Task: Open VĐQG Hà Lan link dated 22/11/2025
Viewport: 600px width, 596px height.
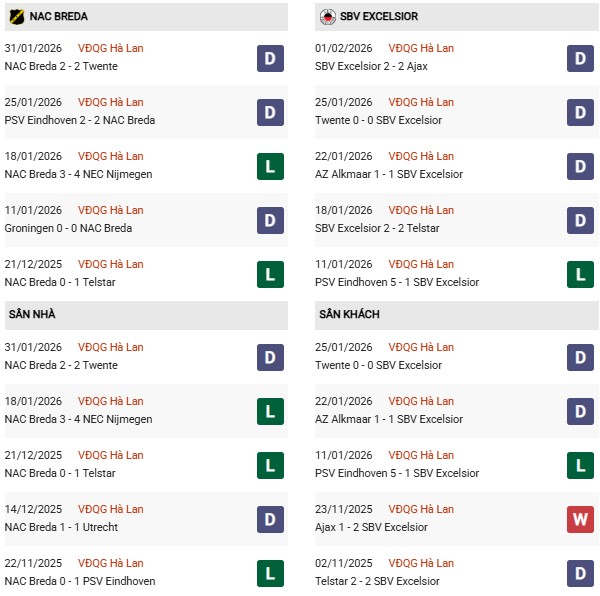Action: (x=110, y=563)
